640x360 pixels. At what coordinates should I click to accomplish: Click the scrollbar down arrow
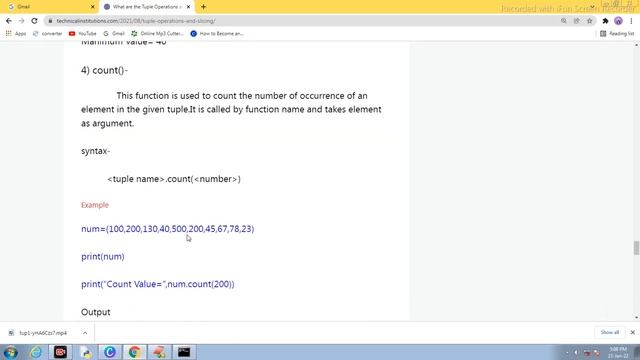click(636, 318)
